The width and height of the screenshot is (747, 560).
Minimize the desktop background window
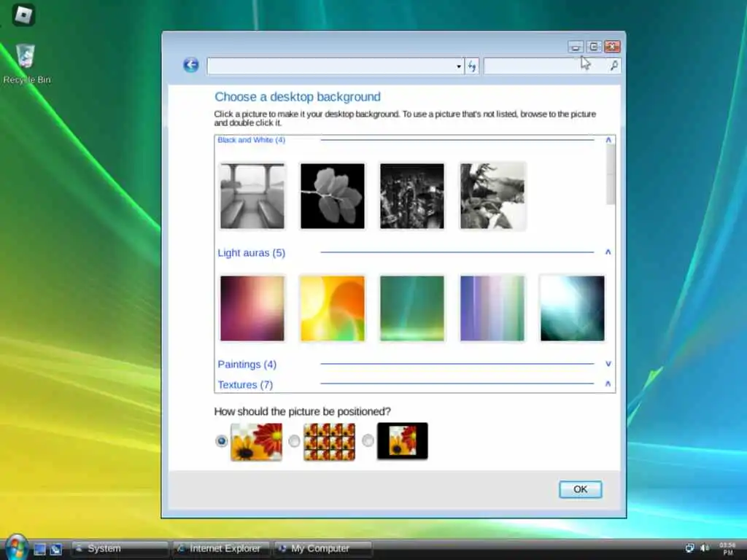(x=576, y=47)
